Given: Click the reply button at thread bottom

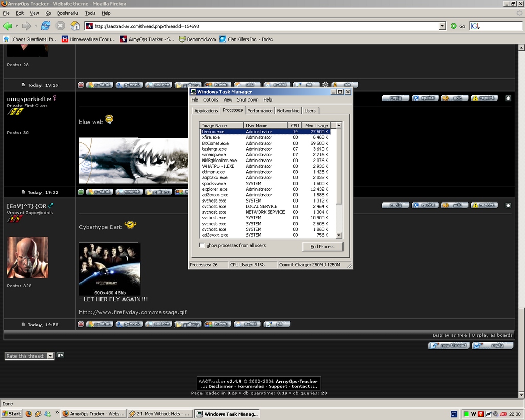Looking at the screenshot, I should [x=493, y=345].
